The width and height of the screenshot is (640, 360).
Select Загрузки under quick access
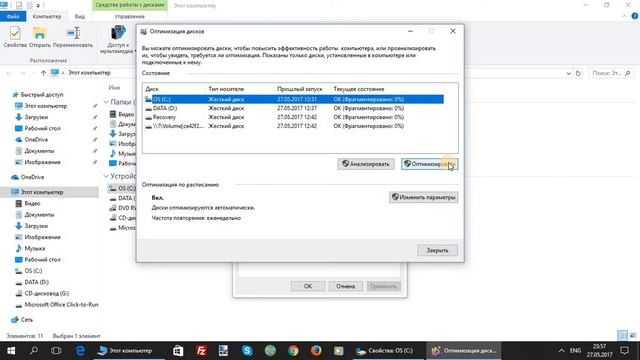[36, 117]
